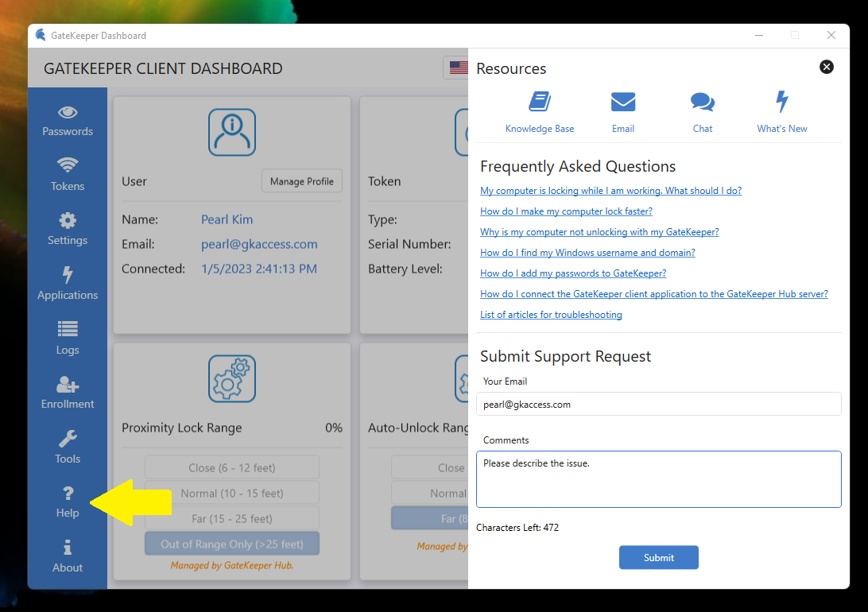
Task: Click the Proximity Lock Range 0% value
Action: 334,428
